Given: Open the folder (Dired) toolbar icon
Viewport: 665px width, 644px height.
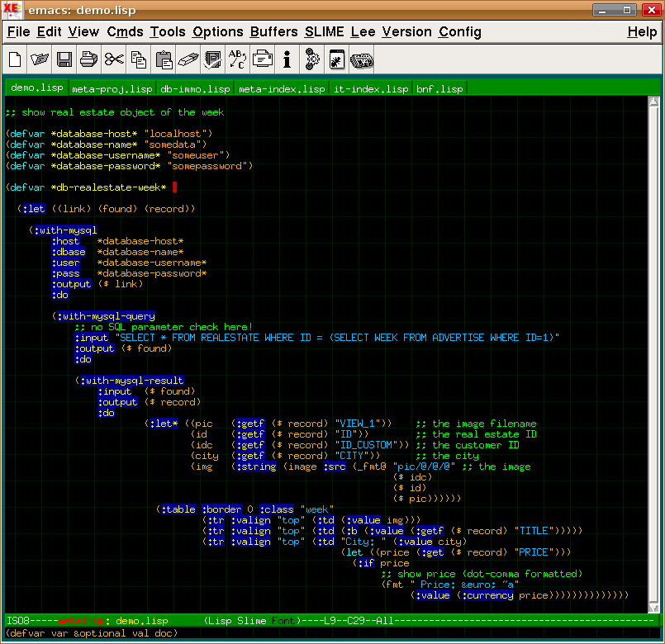Looking at the screenshot, I should tap(40, 59).
